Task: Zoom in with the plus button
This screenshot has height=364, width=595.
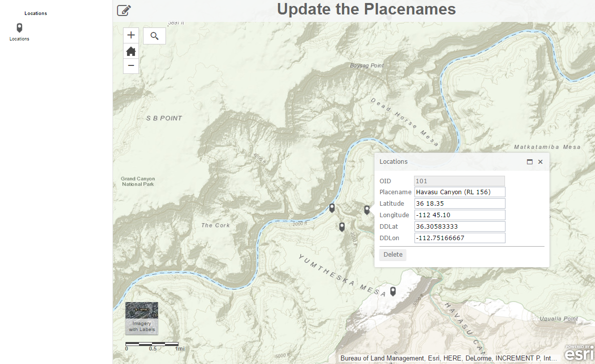Action: pos(131,35)
